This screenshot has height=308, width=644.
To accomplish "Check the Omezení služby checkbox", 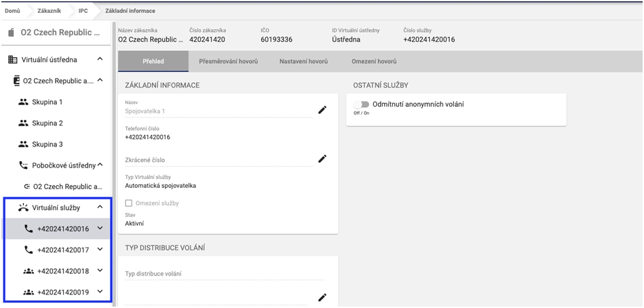I will click(129, 203).
